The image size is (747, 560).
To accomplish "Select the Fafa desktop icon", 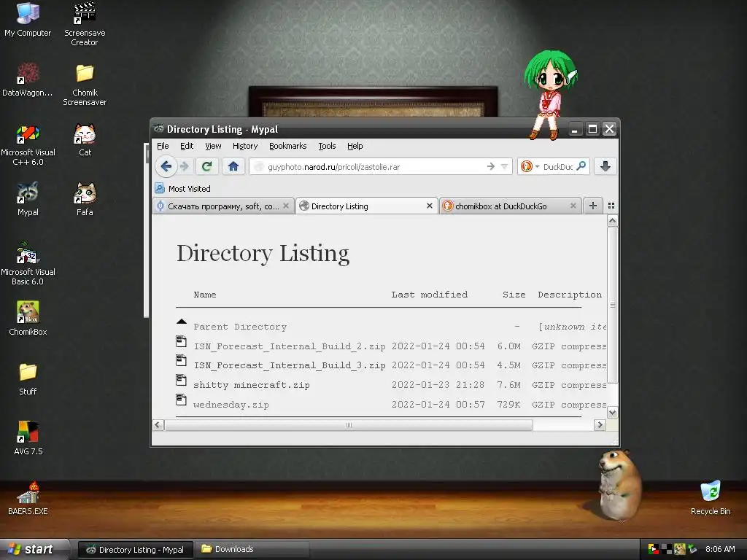I will coord(85,199).
